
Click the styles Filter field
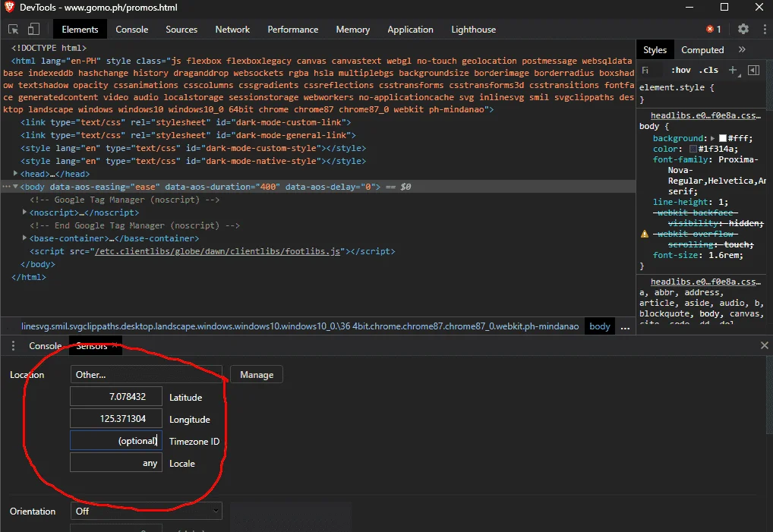(x=652, y=71)
